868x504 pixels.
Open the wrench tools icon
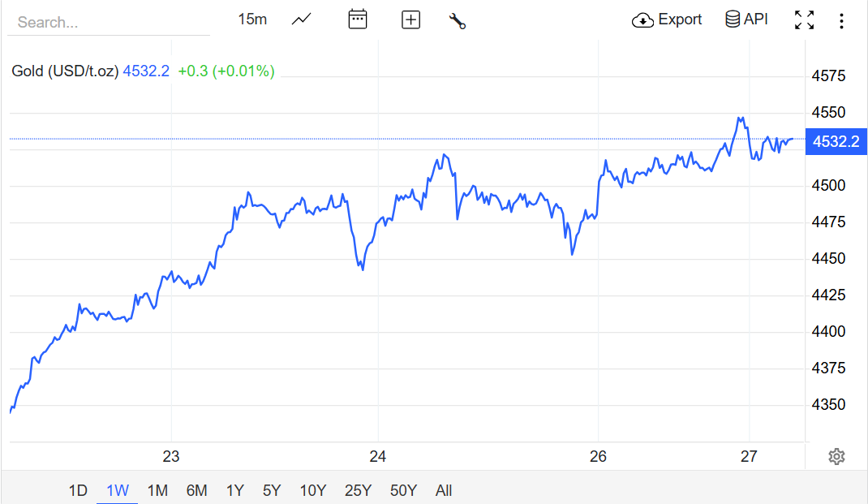(458, 20)
